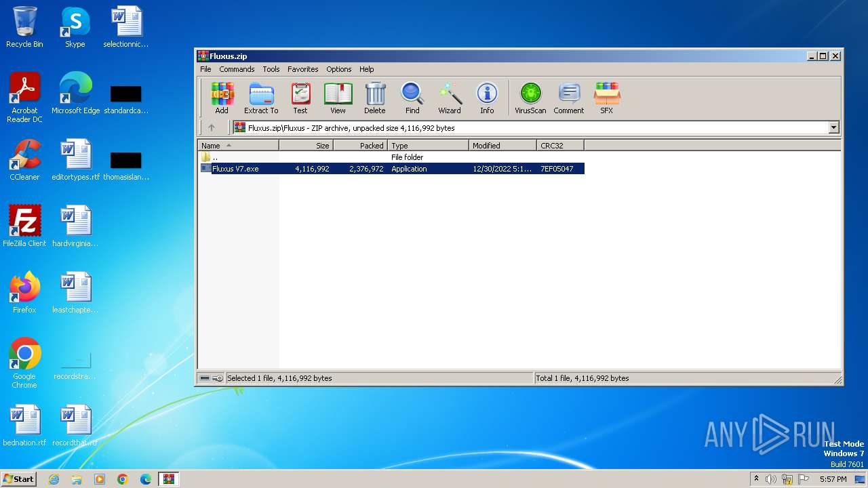
Task: Click the 5:57 PM taskbar clock
Action: 833,479
